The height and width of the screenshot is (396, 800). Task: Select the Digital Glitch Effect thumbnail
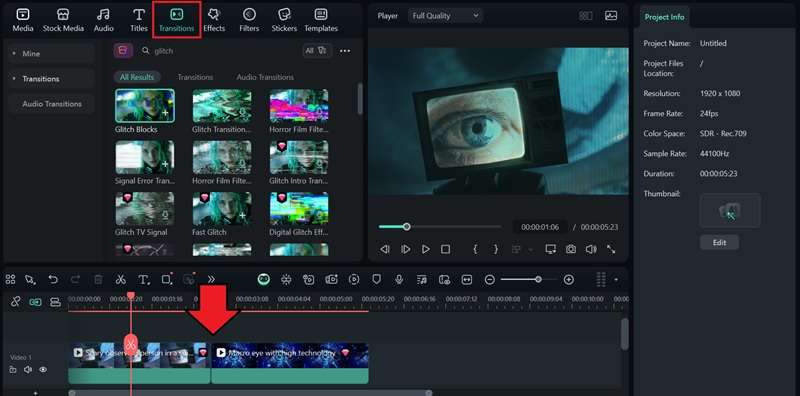(299, 209)
